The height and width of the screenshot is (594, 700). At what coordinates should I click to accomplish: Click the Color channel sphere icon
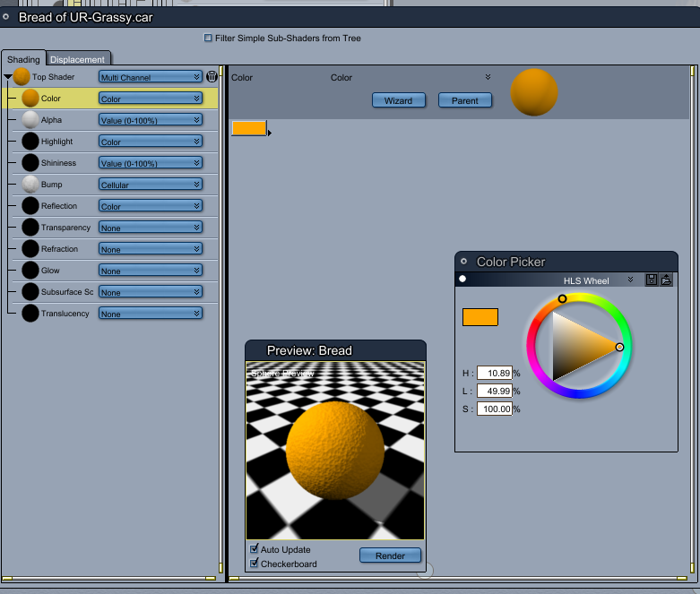tap(30, 99)
